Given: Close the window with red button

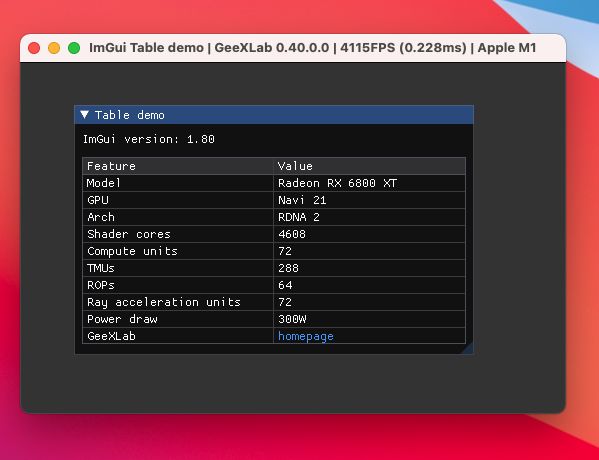Looking at the screenshot, I should (34, 48).
